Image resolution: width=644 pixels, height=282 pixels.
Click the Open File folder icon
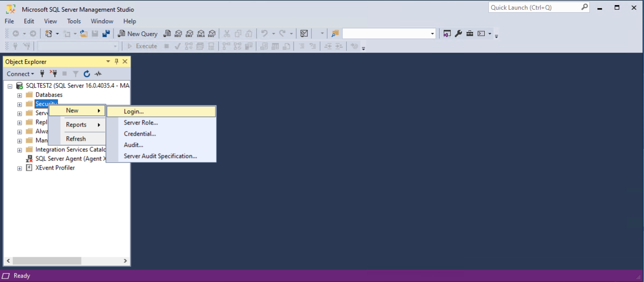(84, 33)
